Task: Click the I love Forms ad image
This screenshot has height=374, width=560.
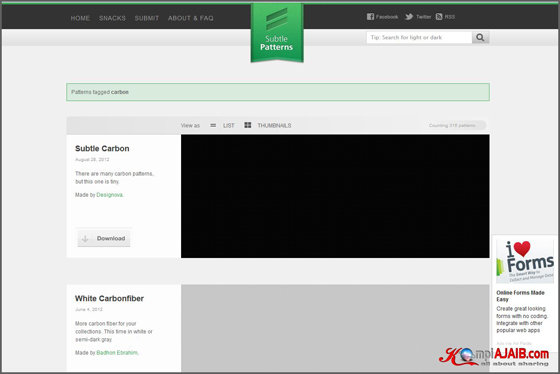Action: (525, 261)
